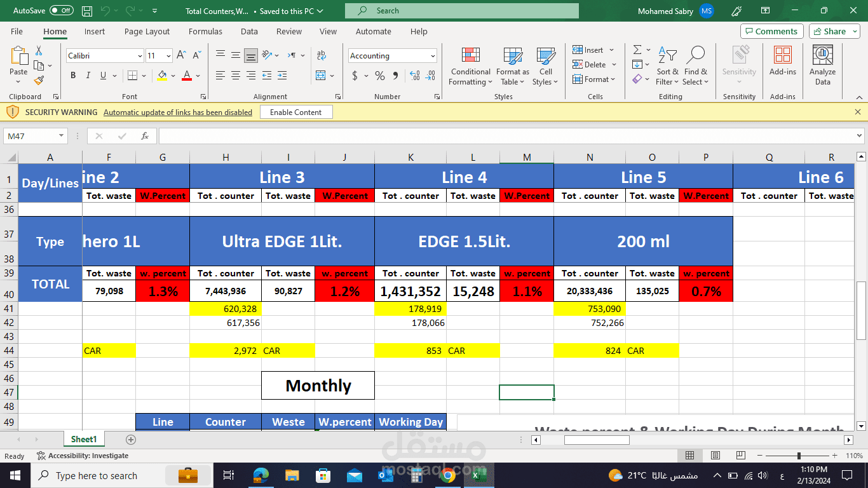Open the Comments button
868x488 pixels.
pyautogui.click(x=771, y=31)
